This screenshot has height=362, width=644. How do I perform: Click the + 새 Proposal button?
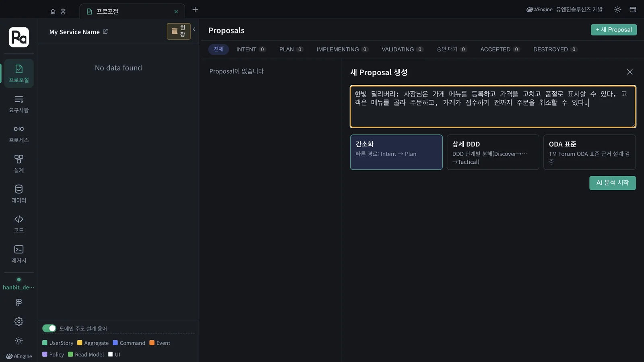614,30
